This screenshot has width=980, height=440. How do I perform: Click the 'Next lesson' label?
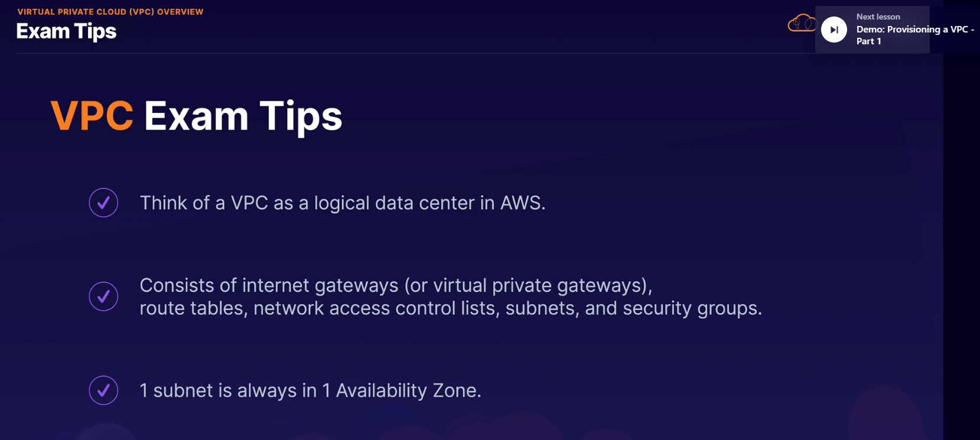point(878,17)
